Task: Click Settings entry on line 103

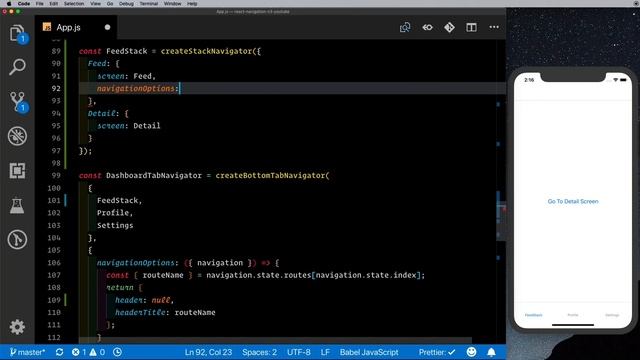Action: (x=115, y=225)
